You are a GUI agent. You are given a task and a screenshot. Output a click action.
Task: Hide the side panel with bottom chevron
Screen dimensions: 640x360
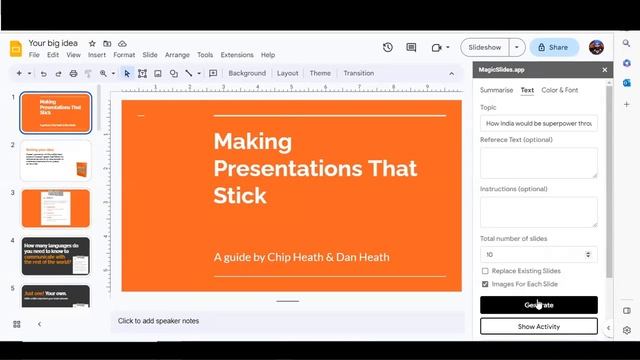click(x=608, y=328)
